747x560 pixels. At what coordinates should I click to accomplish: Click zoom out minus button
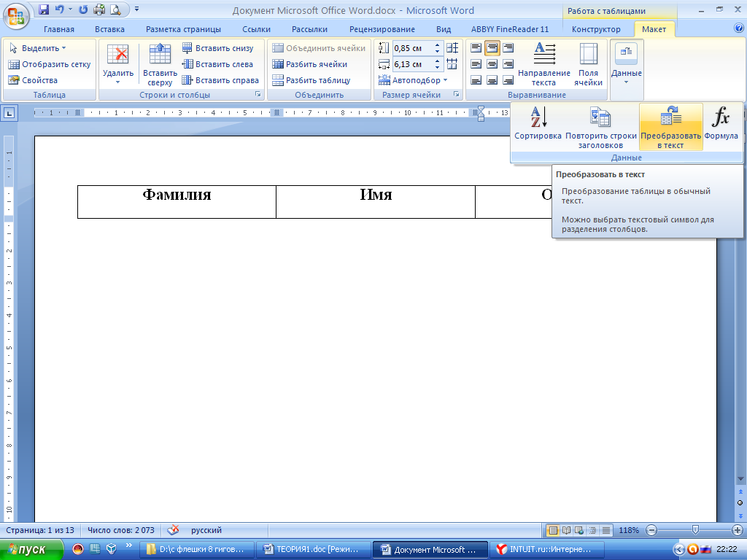(651, 530)
